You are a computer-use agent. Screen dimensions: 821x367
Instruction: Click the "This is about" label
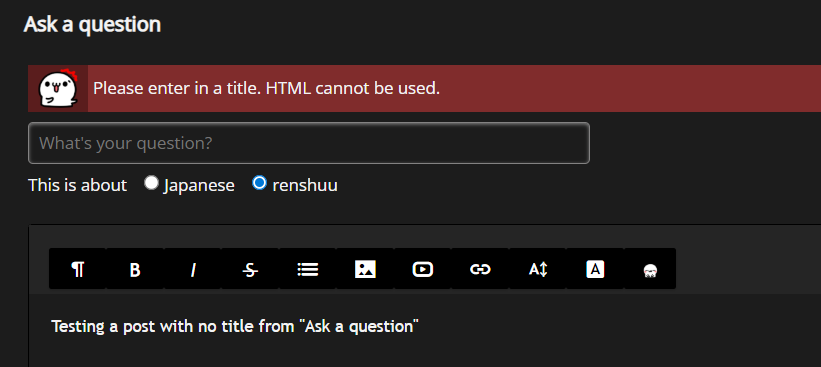click(77, 185)
